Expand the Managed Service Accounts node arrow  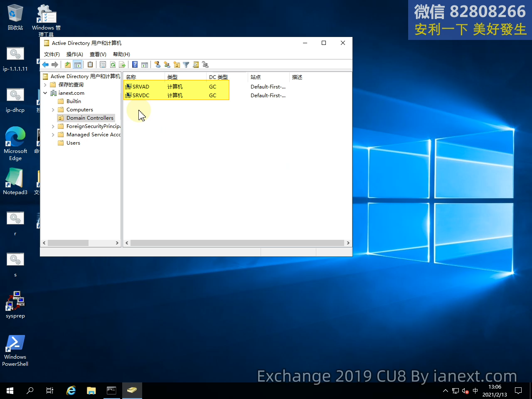(x=53, y=135)
